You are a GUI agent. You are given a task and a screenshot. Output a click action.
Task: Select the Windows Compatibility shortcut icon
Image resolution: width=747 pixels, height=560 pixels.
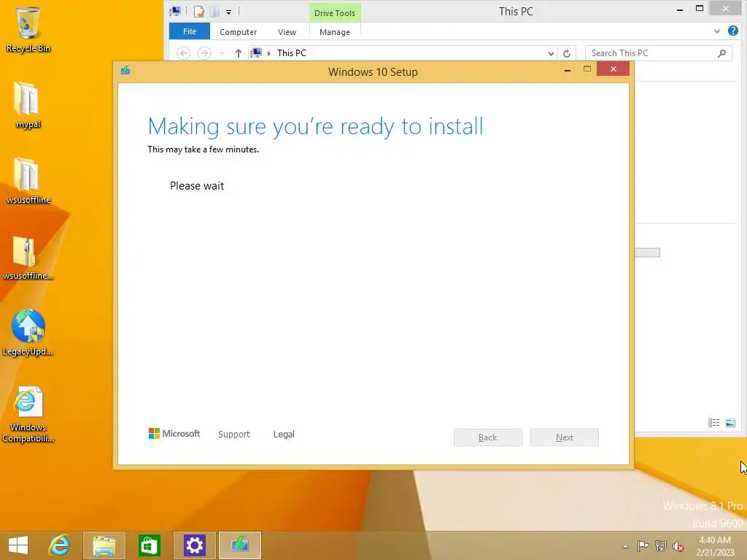(x=28, y=414)
